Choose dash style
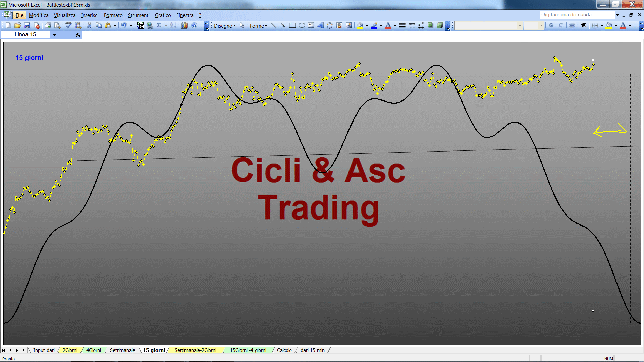644x362 pixels. (x=412, y=25)
